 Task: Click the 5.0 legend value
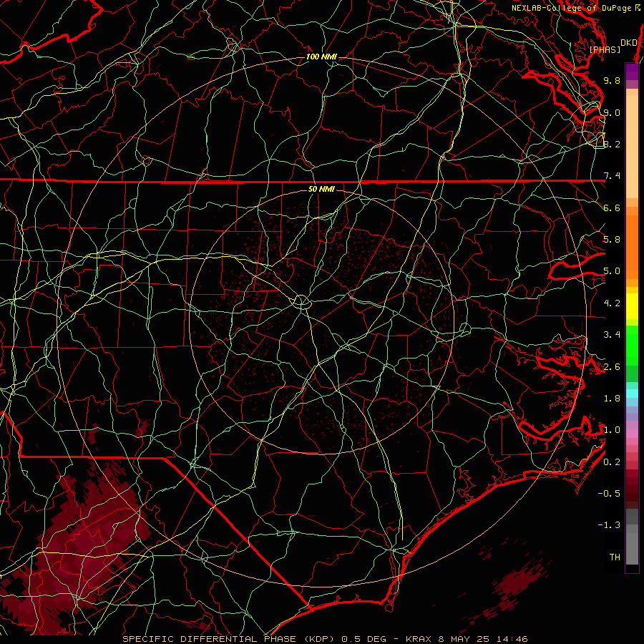point(612,271)
